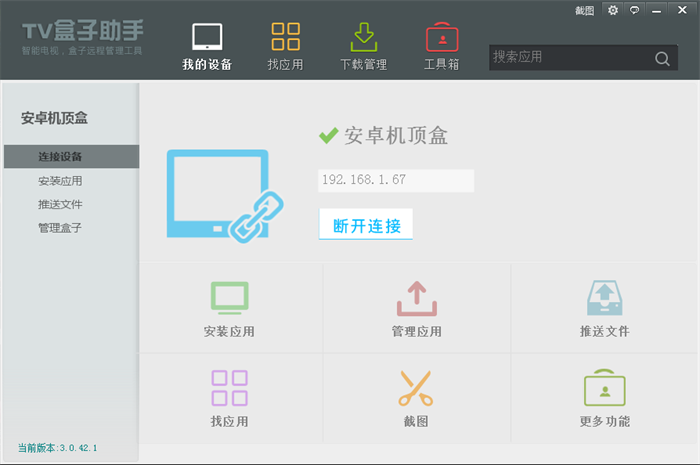This screenshot has width=700, height=465.
Task: Open settings via the gear icon
Action: pos(613,10)
